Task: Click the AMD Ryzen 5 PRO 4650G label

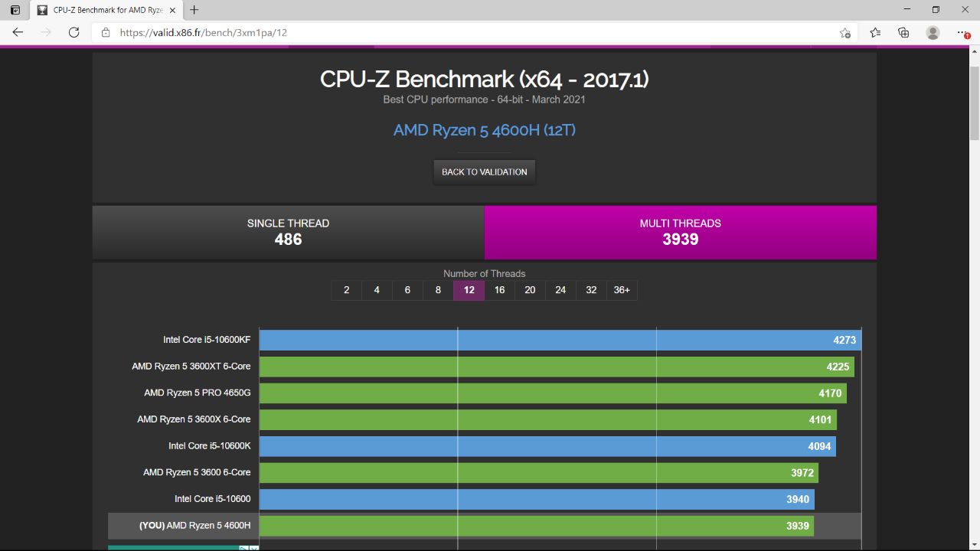Action: [198, 393]
